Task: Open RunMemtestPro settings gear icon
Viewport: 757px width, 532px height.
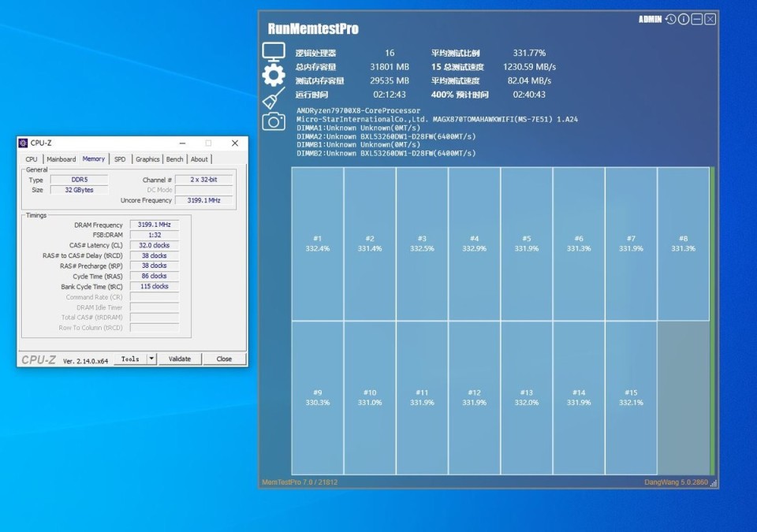Action: tap(273, 75)
